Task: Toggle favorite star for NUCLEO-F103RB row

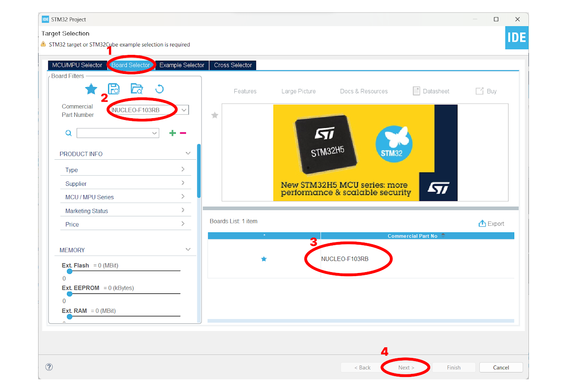Action: pos(264,259)
